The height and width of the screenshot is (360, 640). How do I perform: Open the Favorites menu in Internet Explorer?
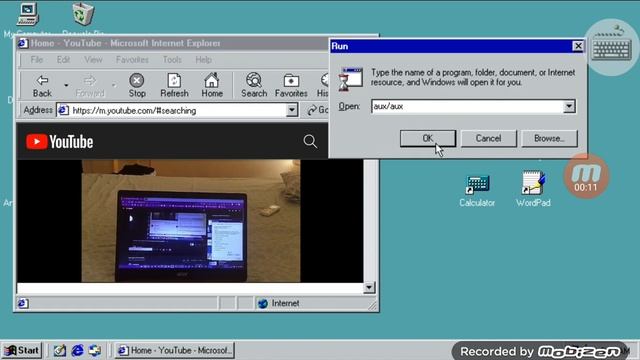[x=132, y=60]
